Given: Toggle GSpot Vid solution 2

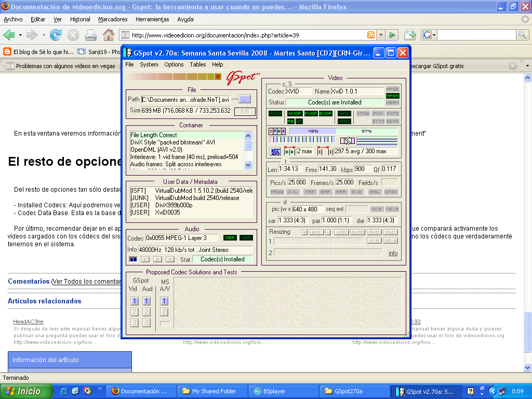Looking at the screenshot, I should point(135,312).
